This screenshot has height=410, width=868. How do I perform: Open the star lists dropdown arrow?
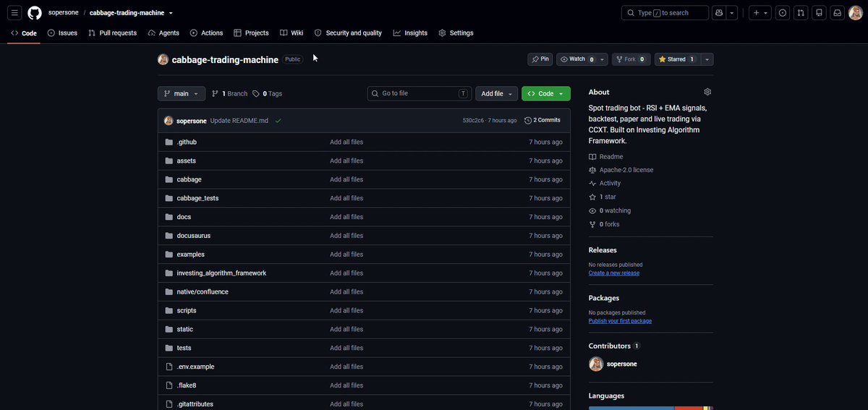[x=707, y=59]
